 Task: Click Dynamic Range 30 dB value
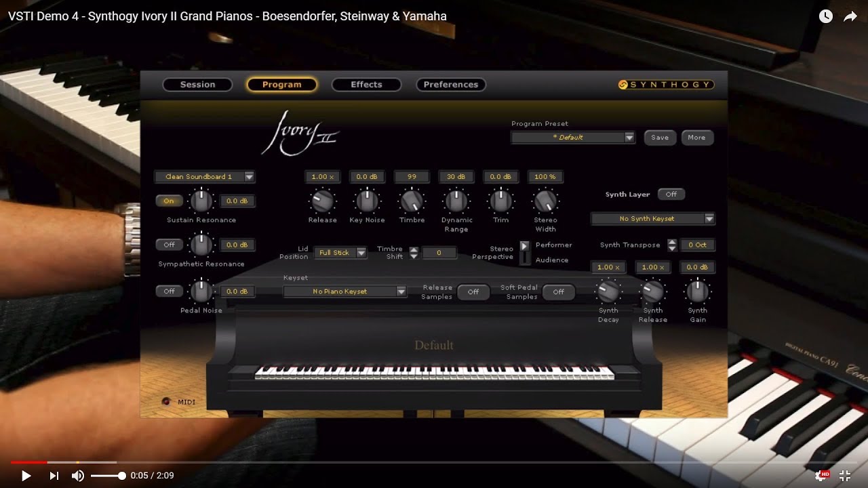click(x=456, y=177)
